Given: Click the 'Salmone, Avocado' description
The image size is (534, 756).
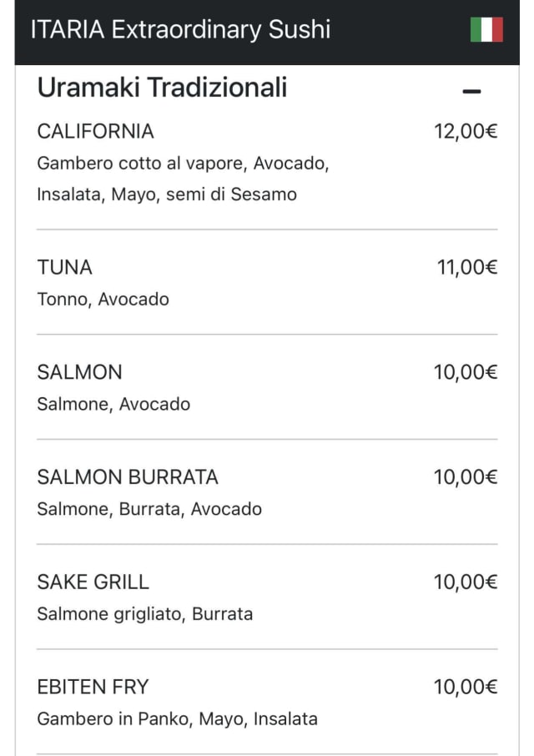Looking at the screenshot, I should [x=114, y=405].
